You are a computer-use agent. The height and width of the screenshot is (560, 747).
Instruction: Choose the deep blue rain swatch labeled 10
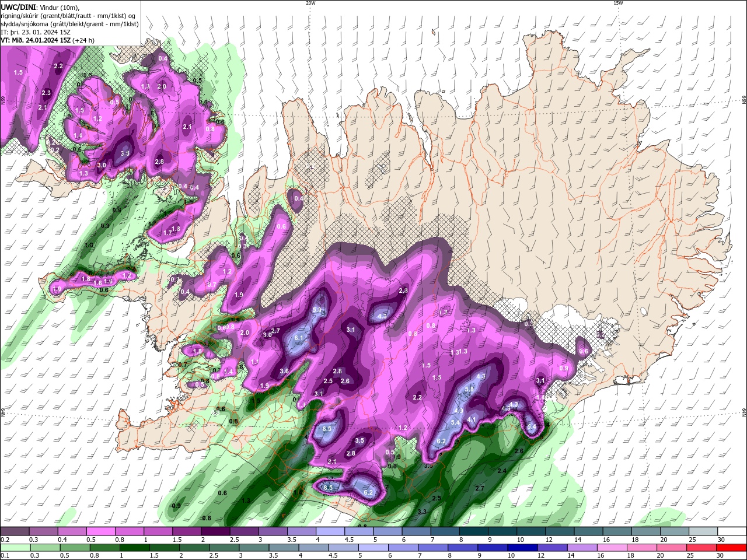[x=522, y=548]
